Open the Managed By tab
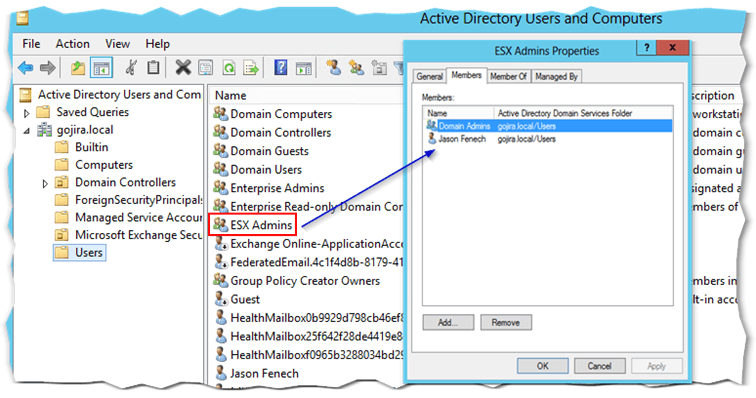The height and width of the screenshot is (398, 756). 556,76
